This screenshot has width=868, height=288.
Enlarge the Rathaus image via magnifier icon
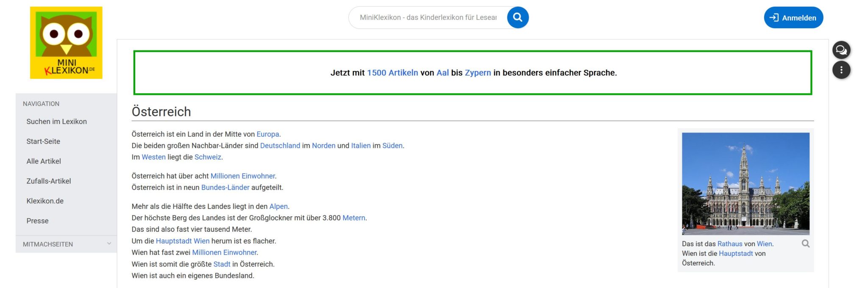[805, 244]
